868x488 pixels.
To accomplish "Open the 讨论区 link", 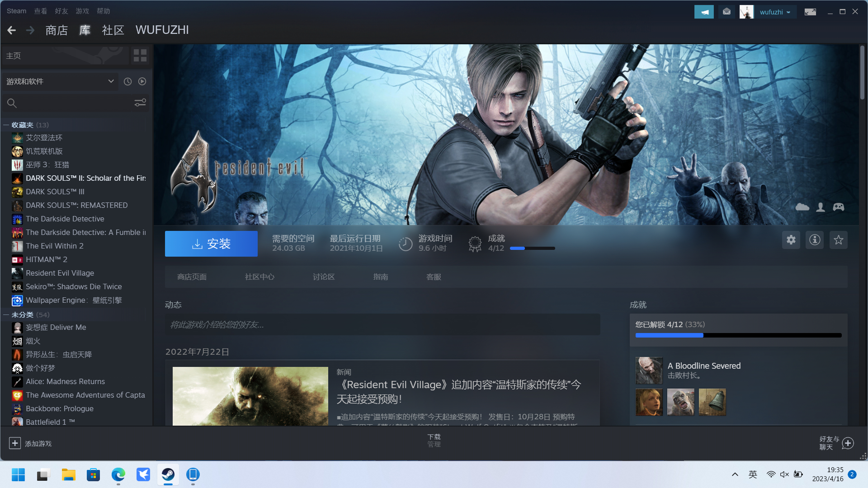I will (x=324, y=277).
